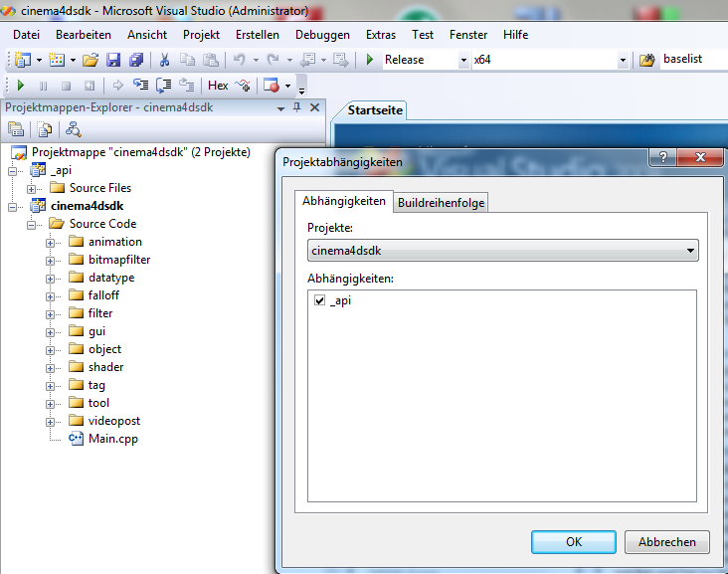The height and width of the screenshot is (574, 728).
Task: Click the Break All pause icon
Action: (43, 86)
